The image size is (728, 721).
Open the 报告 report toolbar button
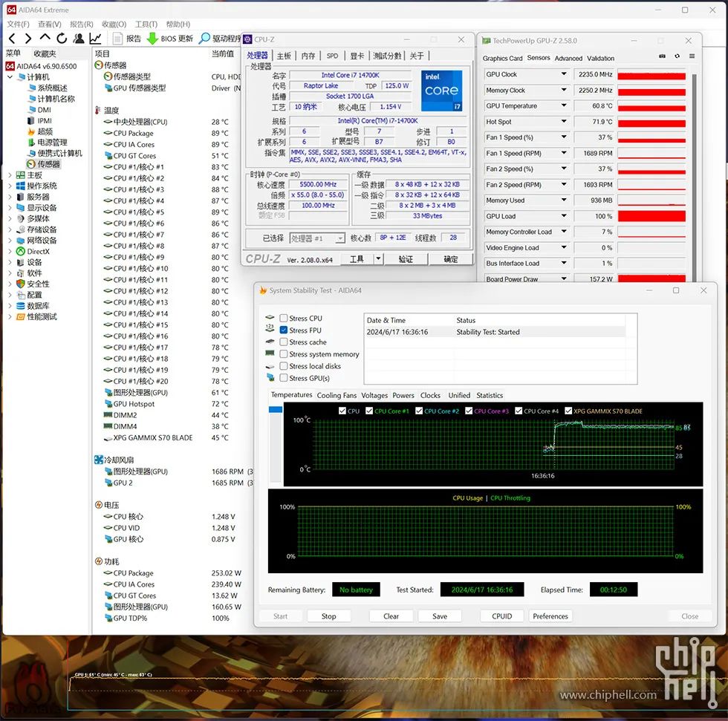[127, 39]
